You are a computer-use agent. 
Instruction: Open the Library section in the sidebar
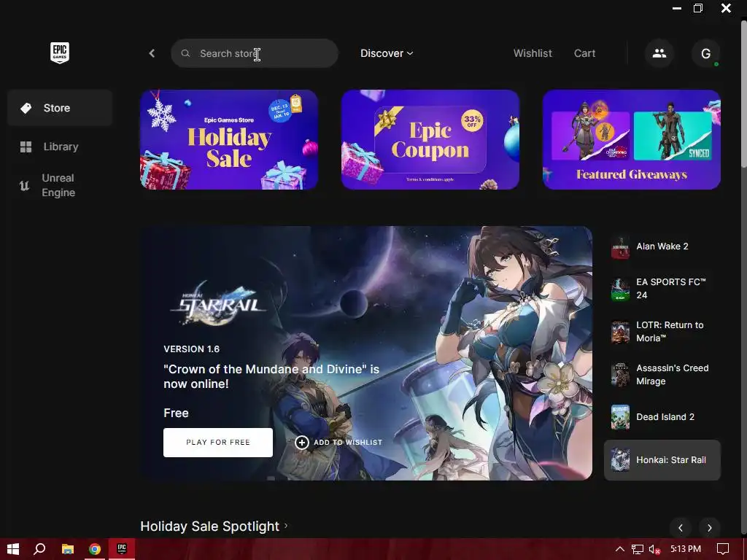(60, 147)
